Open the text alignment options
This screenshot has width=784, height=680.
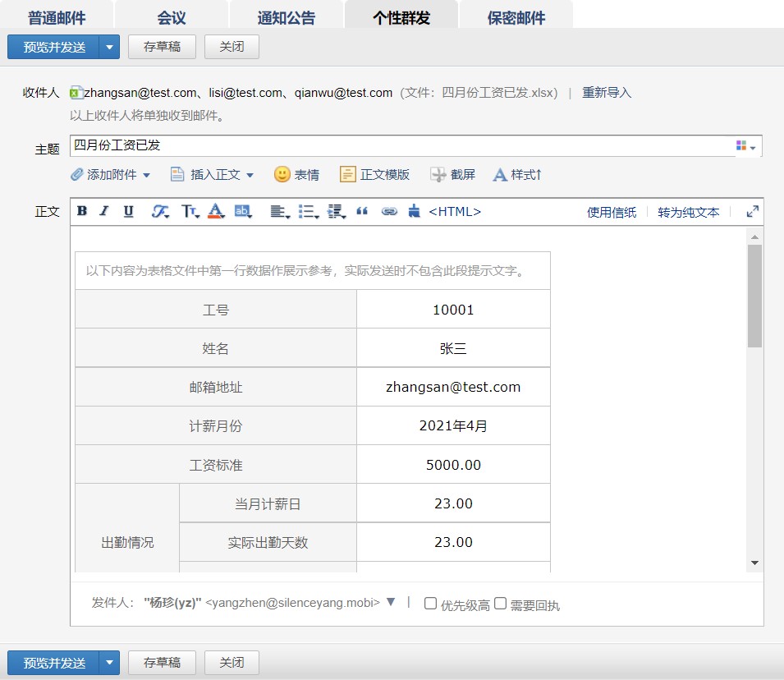tap(279, 212)
